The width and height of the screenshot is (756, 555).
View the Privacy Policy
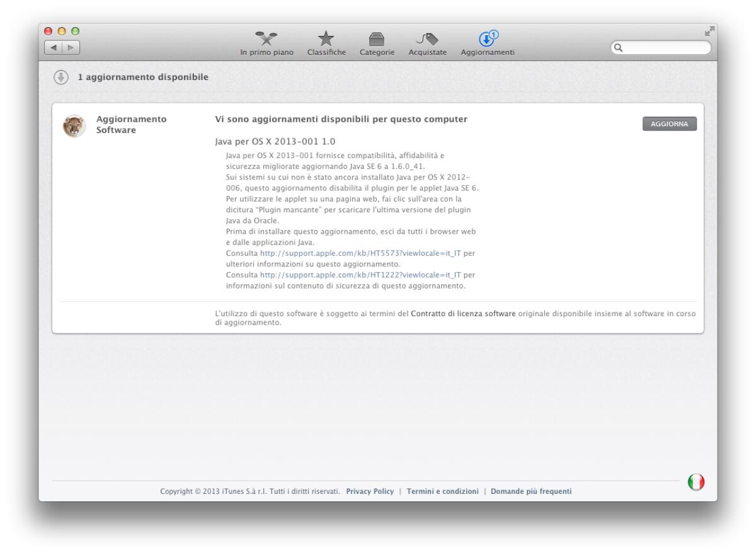pos(369,491)
